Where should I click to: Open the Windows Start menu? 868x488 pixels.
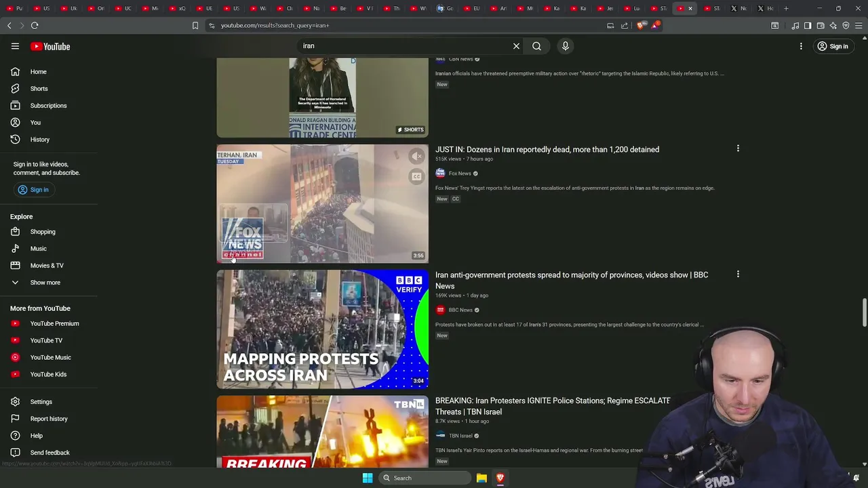367,478
